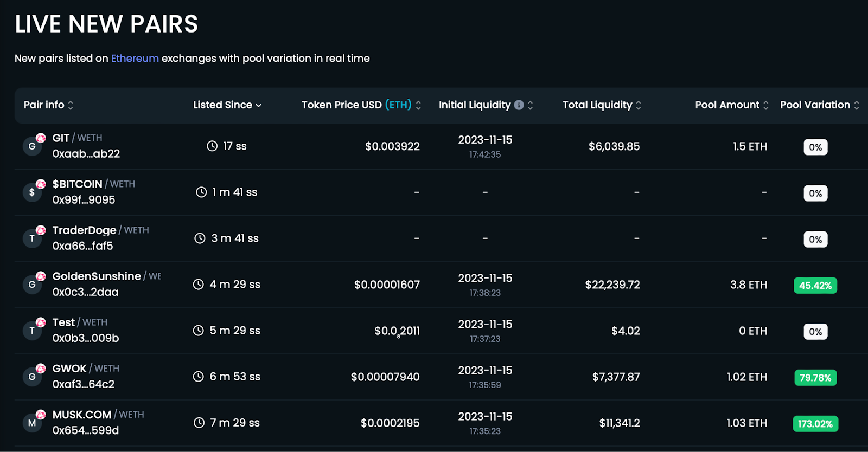Click total liquidity $7,377.87
Screen dimensions: 868x452
tap(616, 377)
